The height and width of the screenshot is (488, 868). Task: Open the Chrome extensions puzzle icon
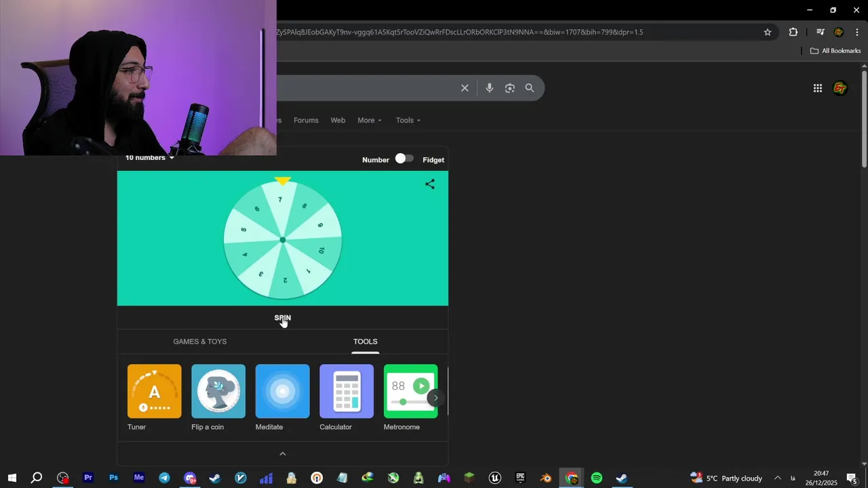click(x=793, y=32)
